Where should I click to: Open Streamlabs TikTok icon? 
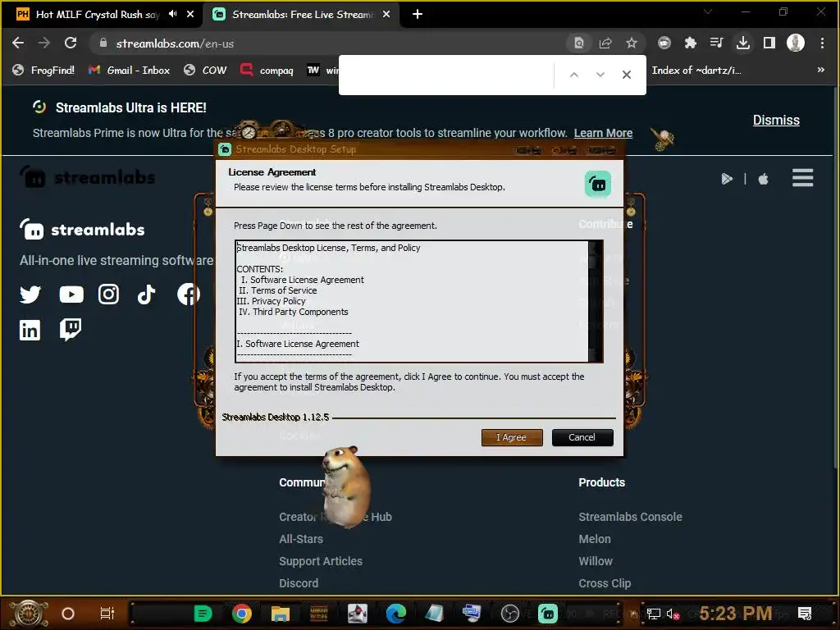point(146,294)
